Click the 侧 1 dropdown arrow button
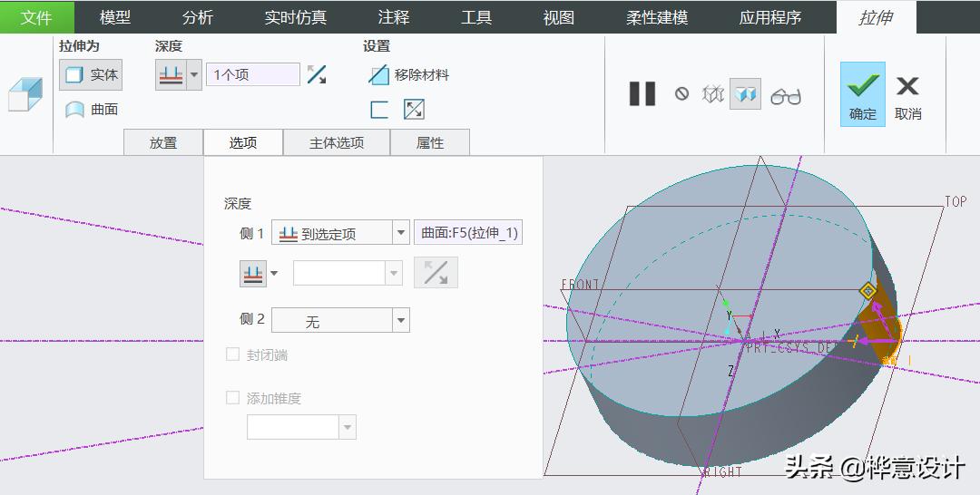Screen dimensions: 980x495 (x=401, y=234)
